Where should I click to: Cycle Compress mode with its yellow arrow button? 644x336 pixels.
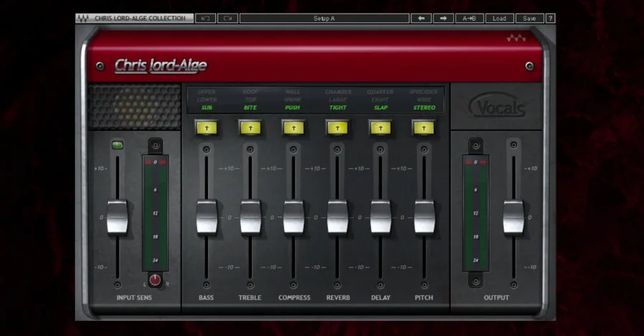[x=293, y=128]
